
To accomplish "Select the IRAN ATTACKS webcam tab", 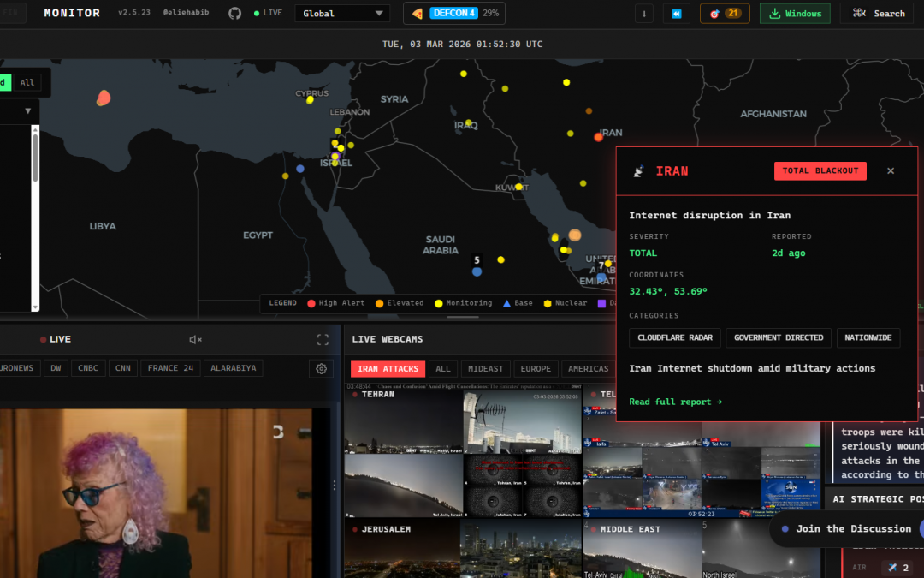I will click(x=388, y=369).
